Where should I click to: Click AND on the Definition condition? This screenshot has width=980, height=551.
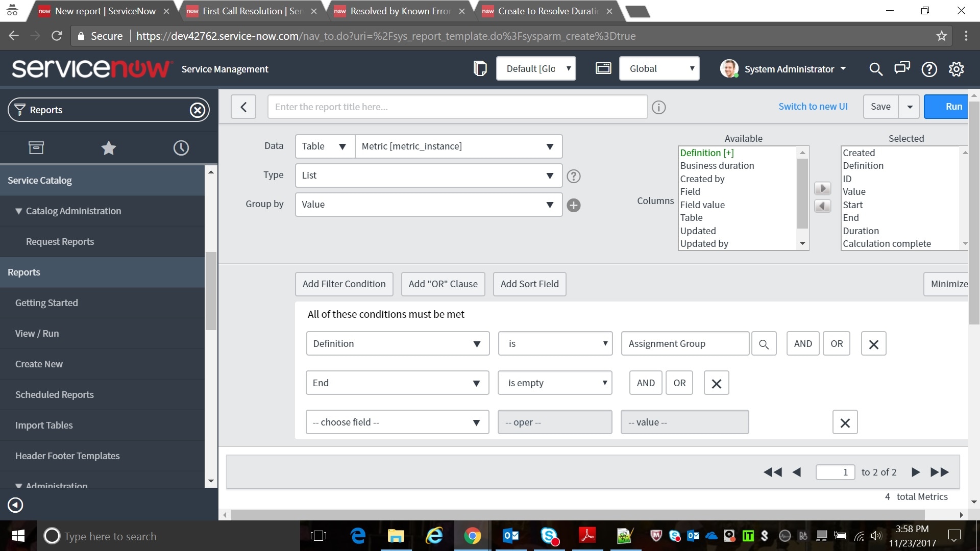[803, 344]
